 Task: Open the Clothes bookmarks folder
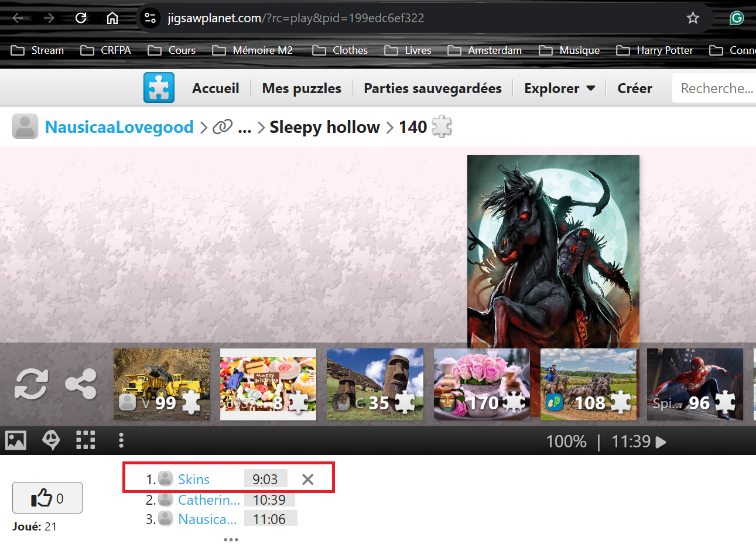pyautogui.click(x=340, y=50)
